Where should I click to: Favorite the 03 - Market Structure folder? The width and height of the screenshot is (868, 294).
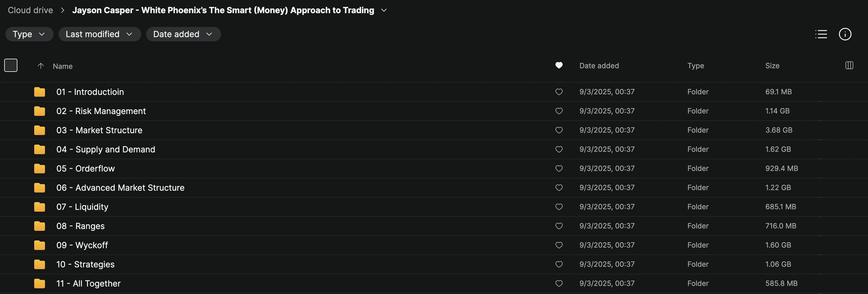[x=559, y=130]
